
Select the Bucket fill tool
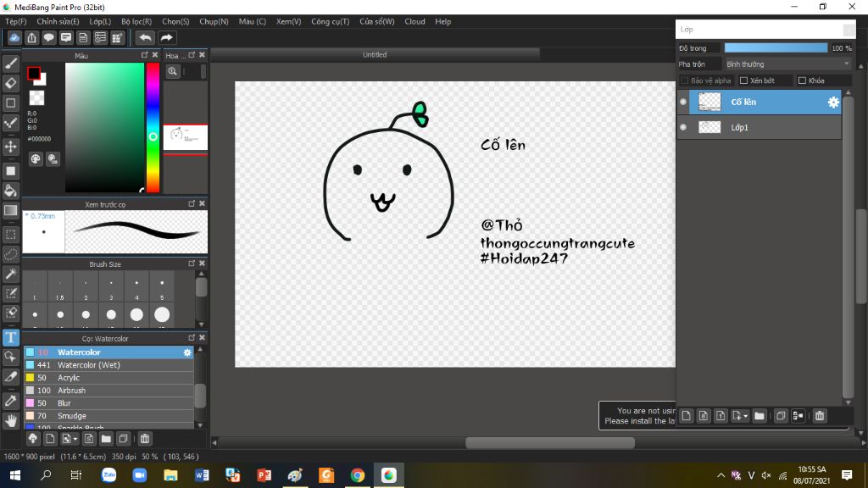tap(10, 191)
